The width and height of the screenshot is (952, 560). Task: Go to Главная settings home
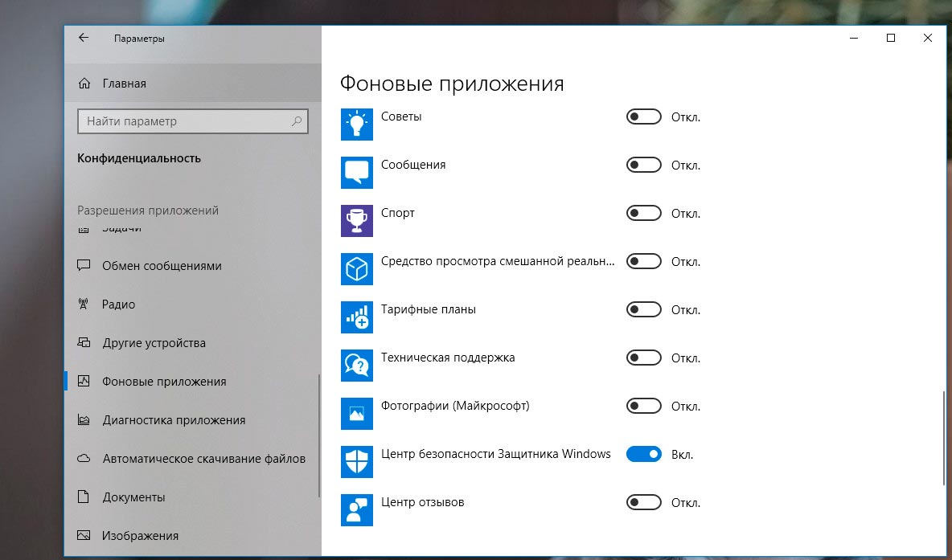click(124, 84)
